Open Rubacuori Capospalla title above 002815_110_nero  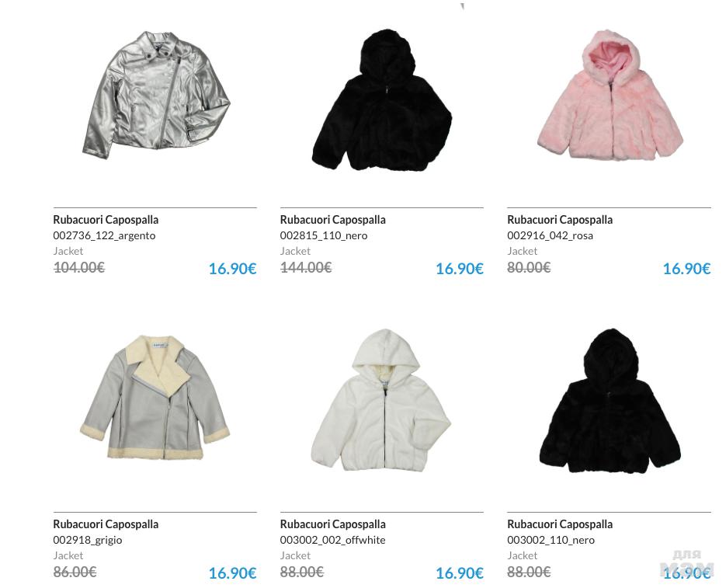[332, 220]
